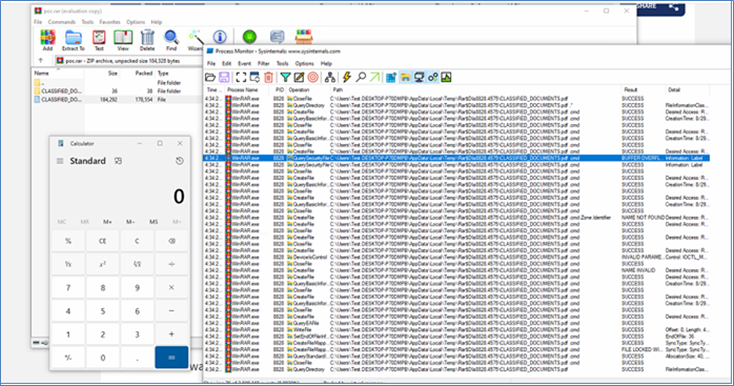734x386 pixels.
Task: Click the Comment icon in WinRAR toolbar
Action: tap(277, 36)
